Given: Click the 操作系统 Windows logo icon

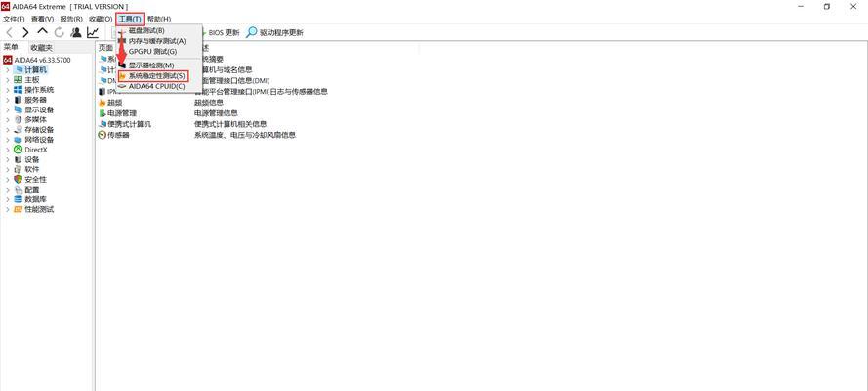Looking at the screenshot, I should (x=19, y=90).
